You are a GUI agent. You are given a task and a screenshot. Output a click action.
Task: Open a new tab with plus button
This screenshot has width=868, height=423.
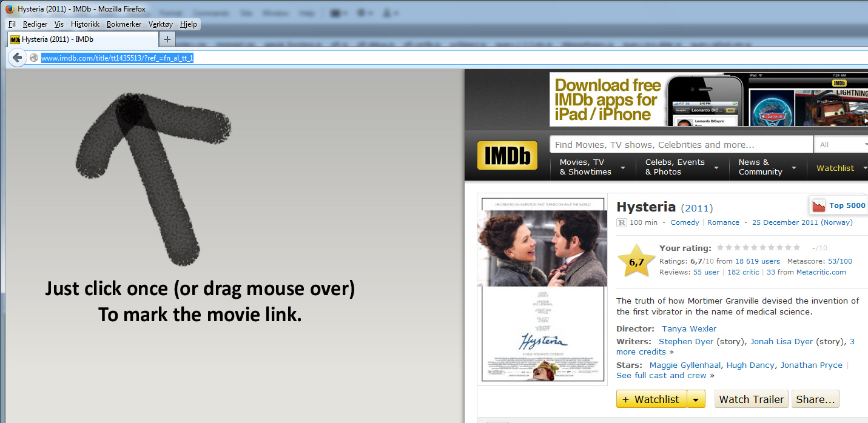coord(167,39)
